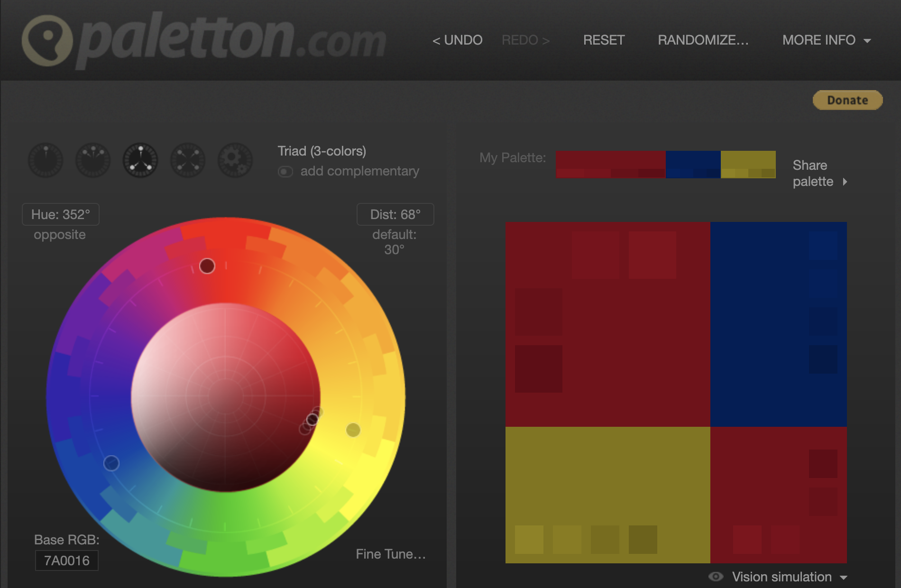Select the blue segment of My Palette strip
Screen dimensions: 901x588
(x=693, y=165)
